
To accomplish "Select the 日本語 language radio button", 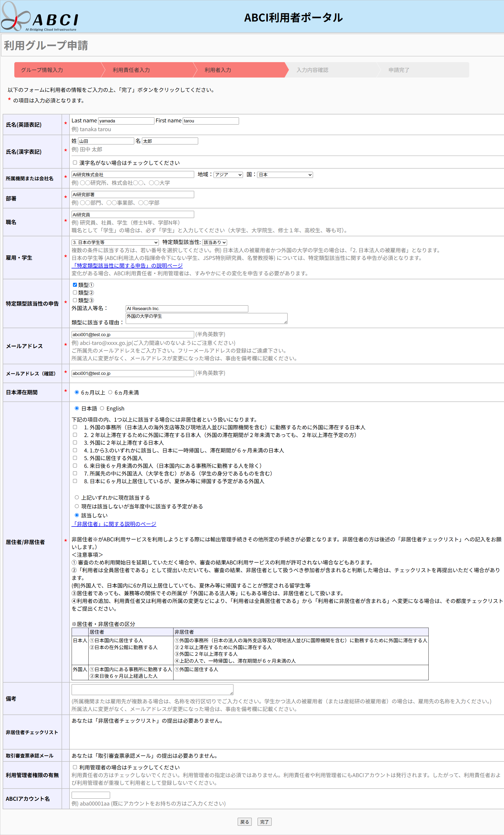I will tap(77, 408).
